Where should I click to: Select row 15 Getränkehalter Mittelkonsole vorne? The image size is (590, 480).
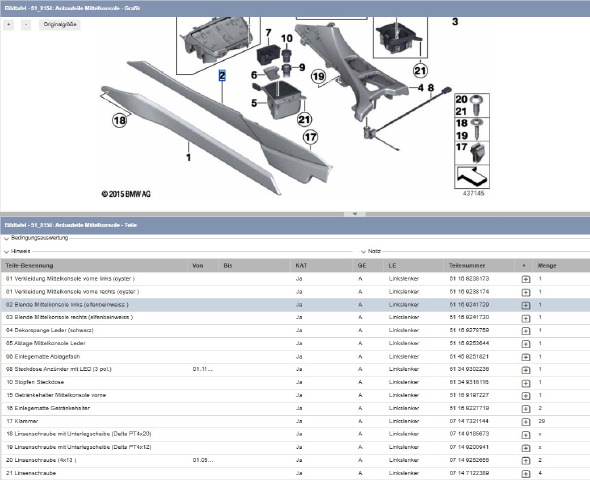tap(295, 396)
